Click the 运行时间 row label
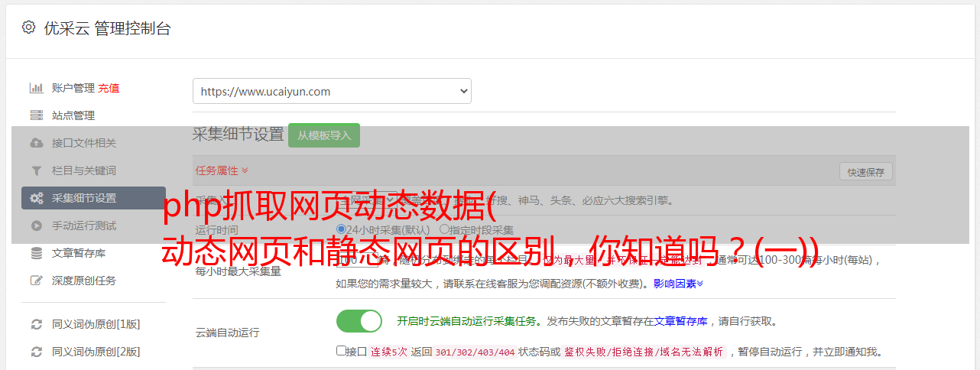Screen dimensions: 980x370 [216, 229]
